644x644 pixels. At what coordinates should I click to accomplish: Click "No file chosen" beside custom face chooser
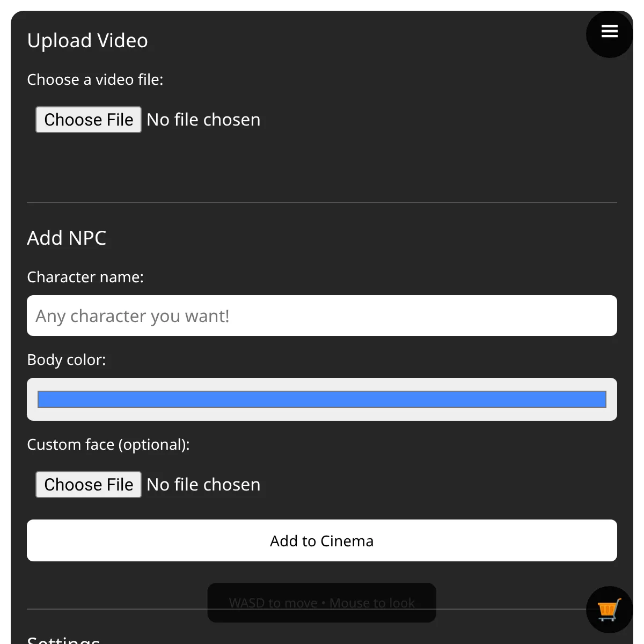[203, 485]
